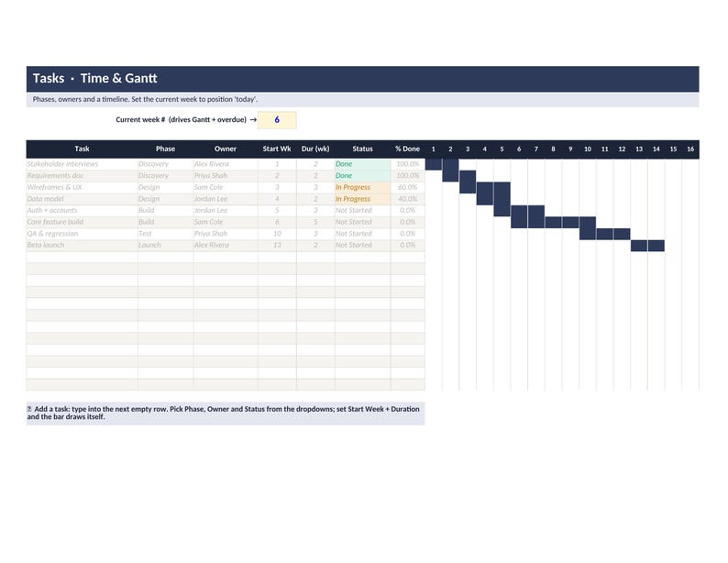728x563 pixels.
Task: Click week 10 in the Gantt header
Action: tap(588, 149)
